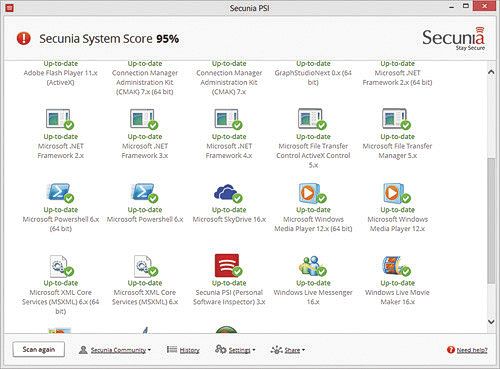
Task: Click the Windows Live Movie Maker icon
Action: point(397,266)
